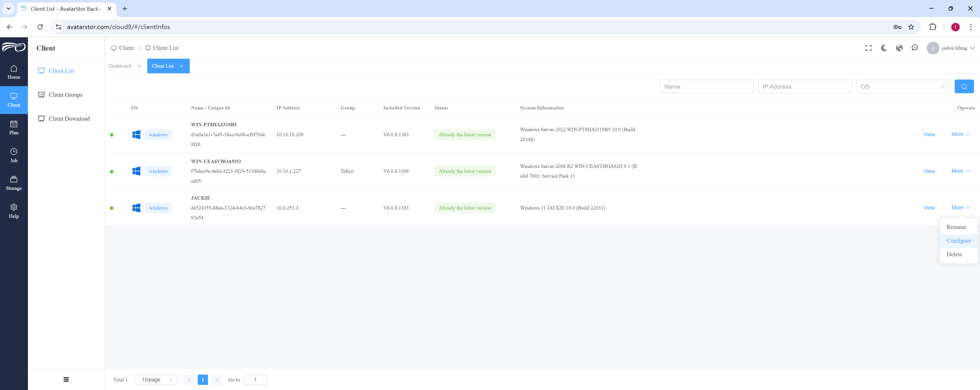980x390 pixels.
Task: Open the feedback chat bubble icon
Action: pyautogui.click(x=914, y=48)
